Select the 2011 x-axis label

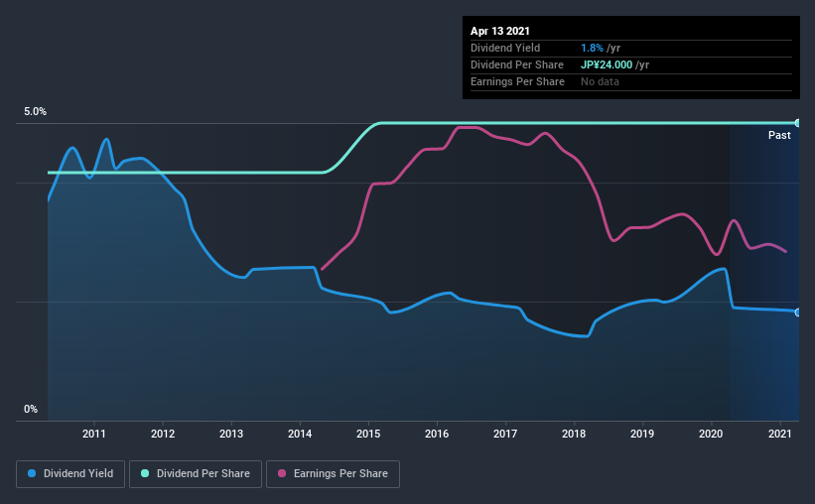(94, 434)
